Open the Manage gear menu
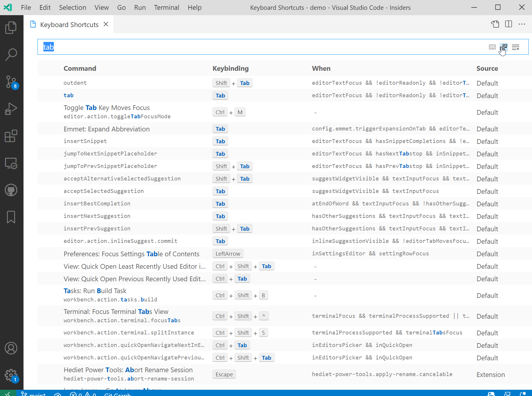 click(x=11, y=375)
